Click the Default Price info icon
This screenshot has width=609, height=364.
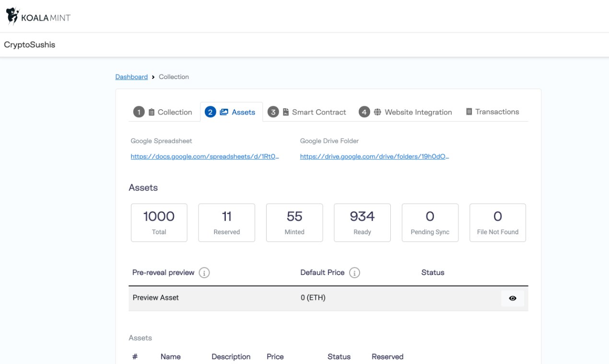point(354,273)
